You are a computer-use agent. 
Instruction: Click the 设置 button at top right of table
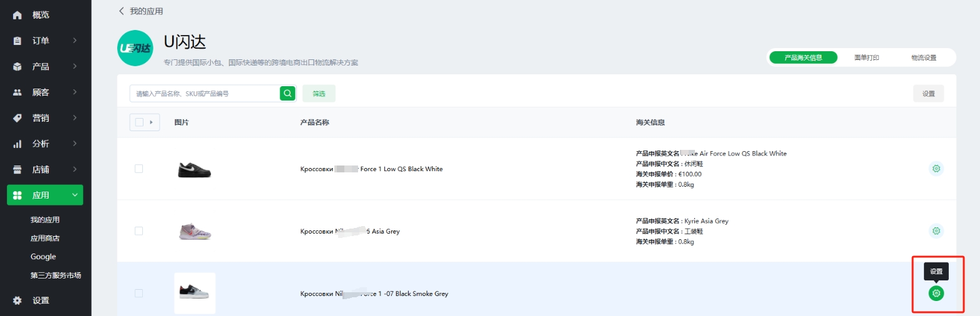tap(928, 94)
